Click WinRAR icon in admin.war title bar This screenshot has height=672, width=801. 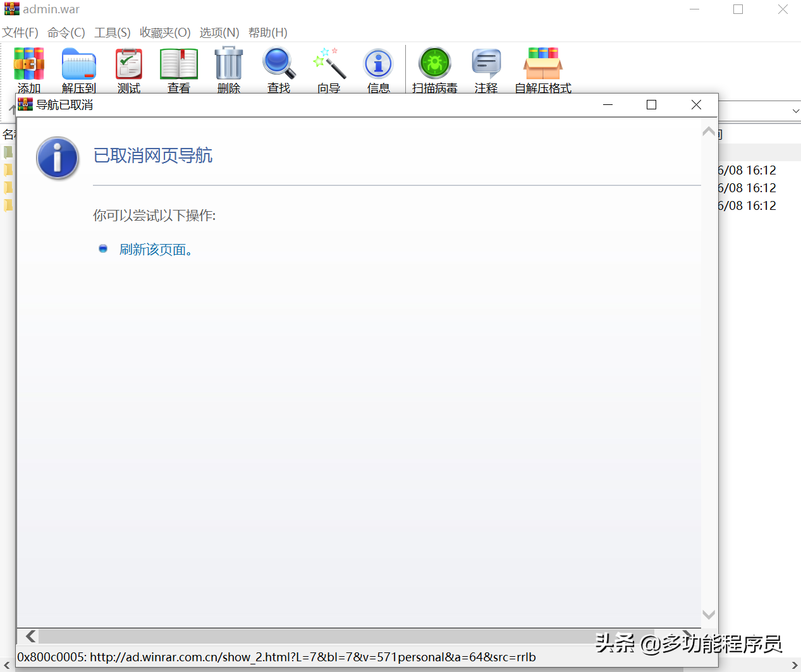point(11,9)
